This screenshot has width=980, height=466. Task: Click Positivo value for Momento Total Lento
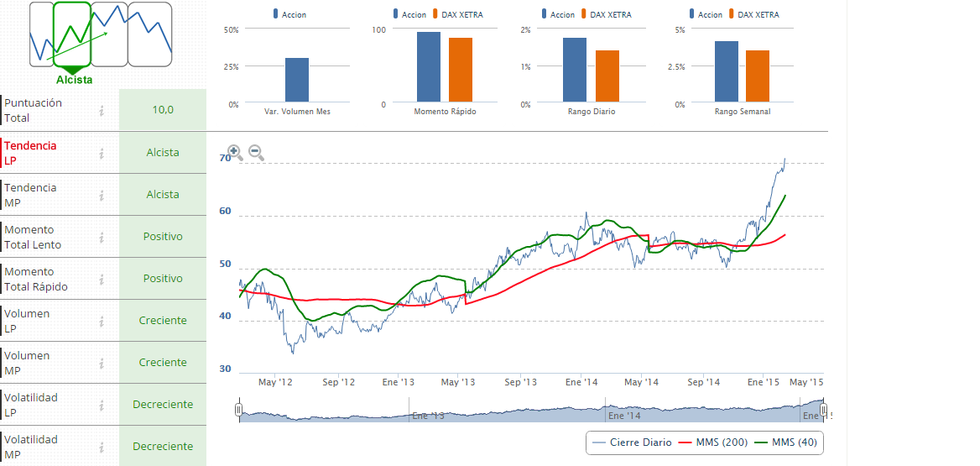click(163, 237)
